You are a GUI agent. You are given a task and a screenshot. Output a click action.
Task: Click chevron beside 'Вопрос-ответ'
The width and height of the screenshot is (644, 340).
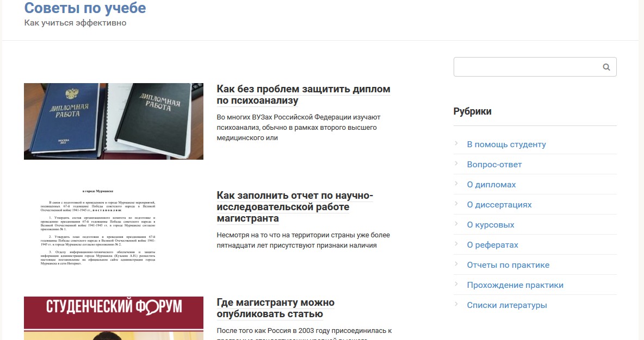pyautogui.click(x=456, y=163)
